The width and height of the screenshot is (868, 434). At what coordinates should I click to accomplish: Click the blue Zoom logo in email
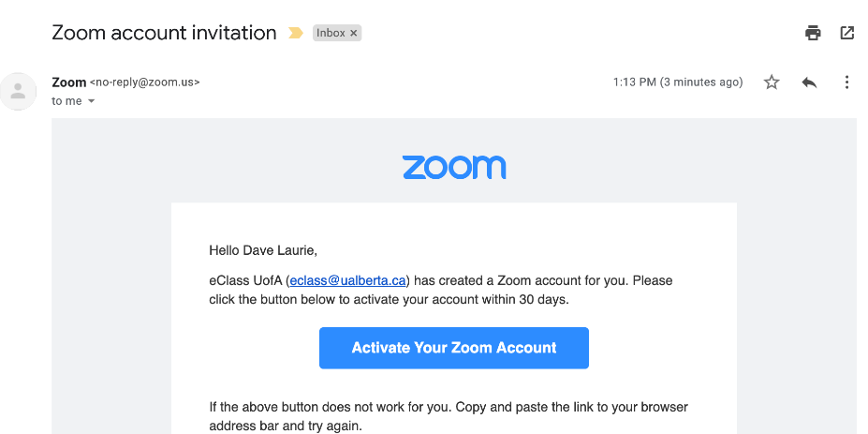[454, 168]
